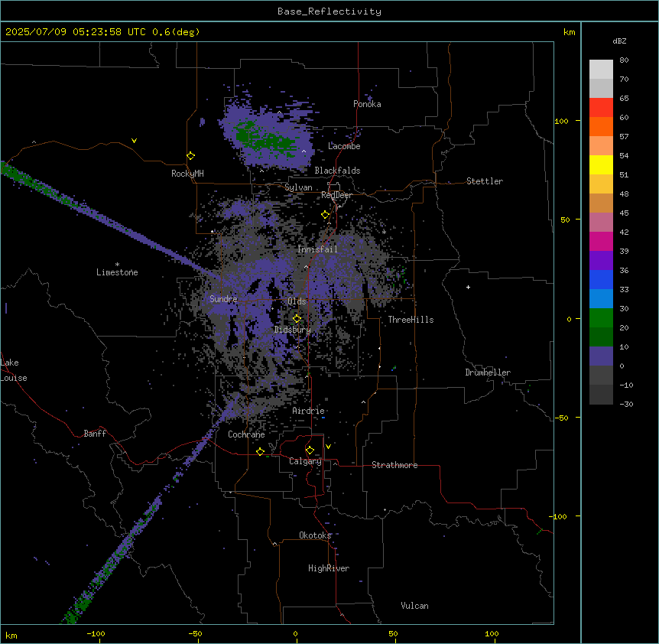Click the dBZ legend heading

click(619, 41)
